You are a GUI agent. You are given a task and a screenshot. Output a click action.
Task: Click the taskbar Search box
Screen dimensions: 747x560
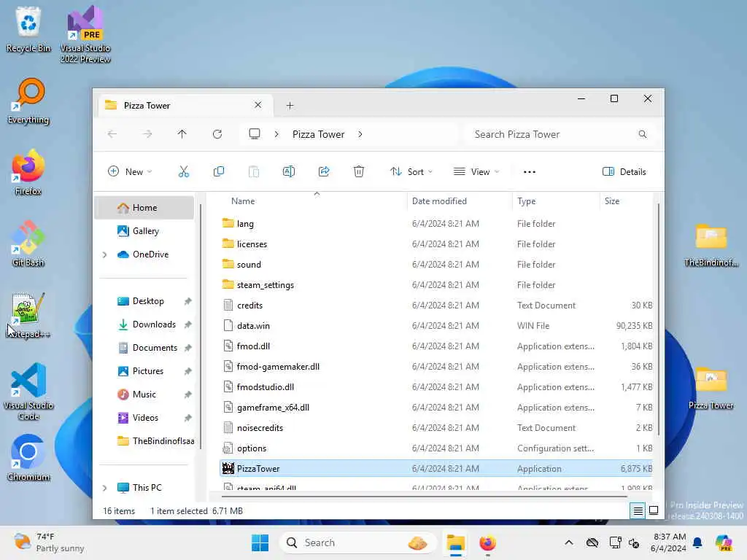pyautogui.click(x=357, y=542)
